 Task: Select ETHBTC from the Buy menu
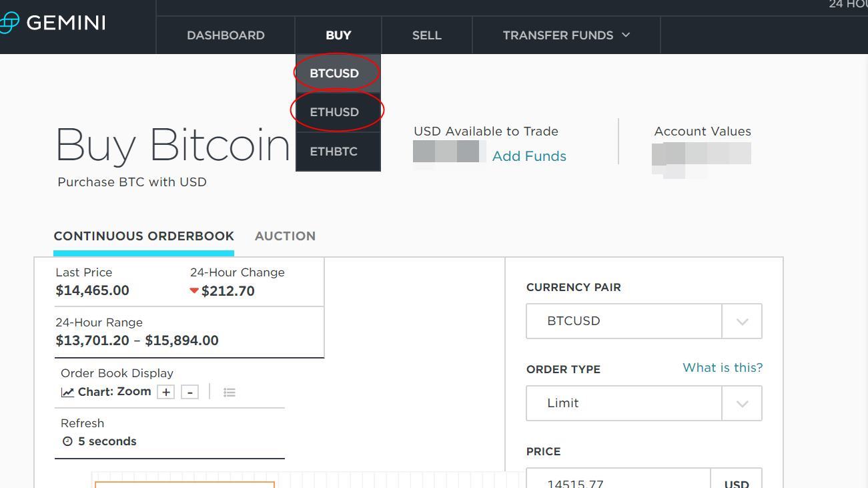coord(334,152)
